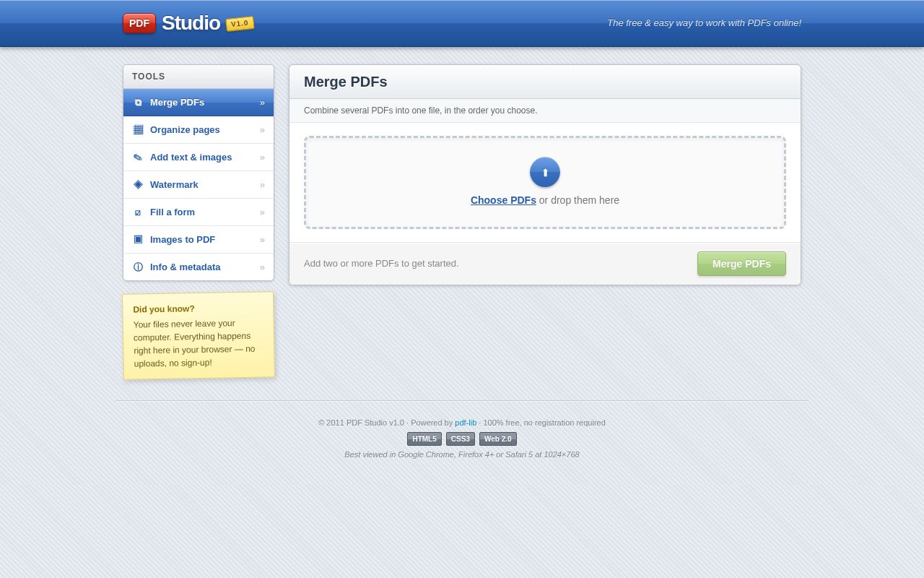Go to the Images to PDF tool
The width and height of the screenshot is (924, 578).
[x=199, y=240]
